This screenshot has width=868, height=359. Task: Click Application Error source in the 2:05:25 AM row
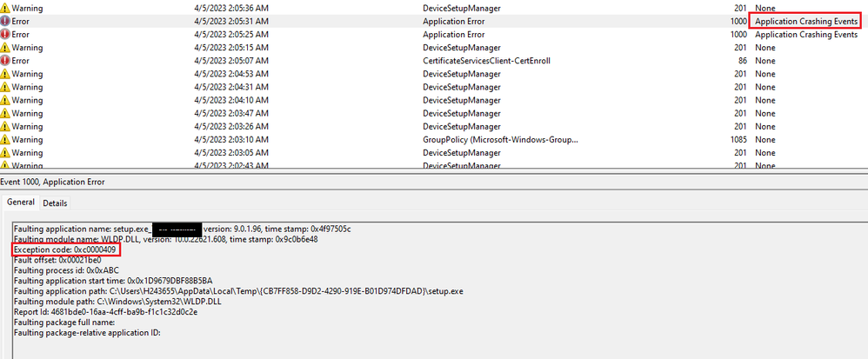click(x=453, y=34)
